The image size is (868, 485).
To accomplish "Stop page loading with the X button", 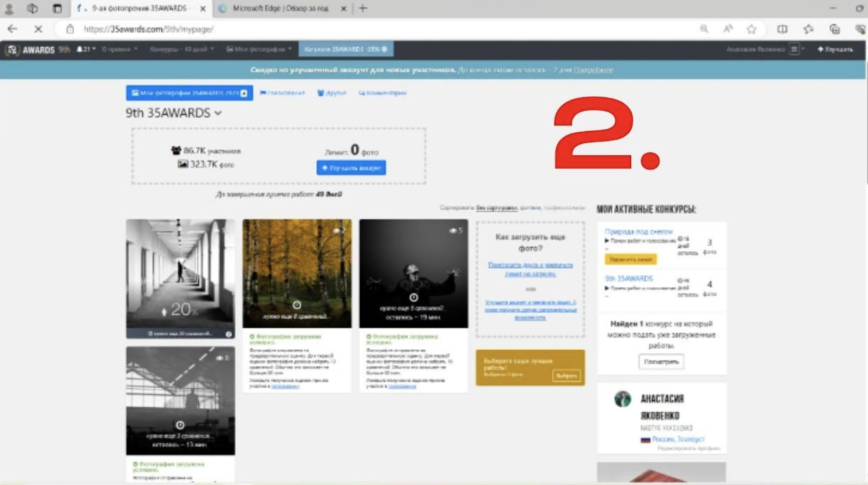I will pos(38,29).
